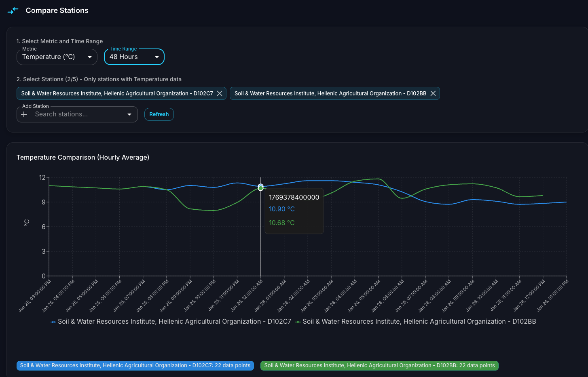Toggle D102BB series in chart legend
Screen dimensions: 588x377
click(x=419, y=322)
